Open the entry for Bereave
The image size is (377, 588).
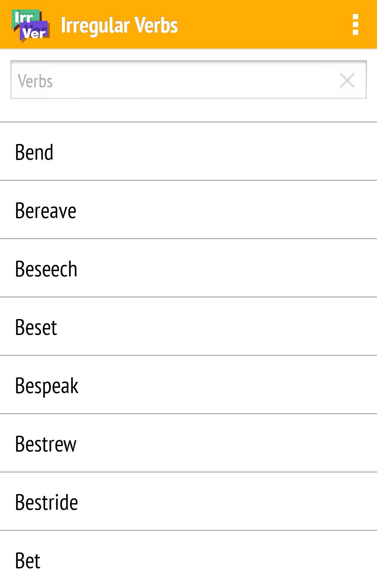189,210
